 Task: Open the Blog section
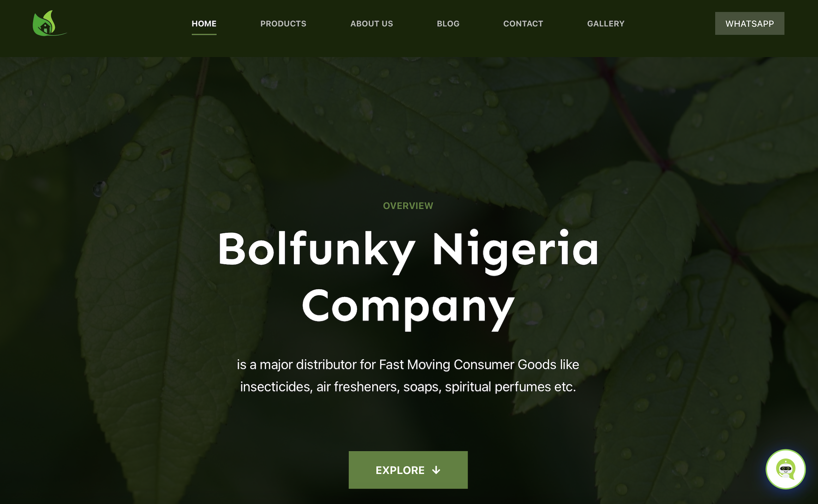coord(448,24)
